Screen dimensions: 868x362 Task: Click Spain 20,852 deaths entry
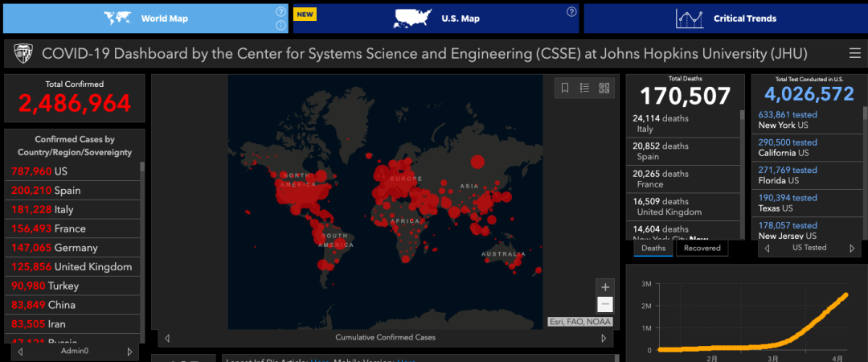coord(682,151)
